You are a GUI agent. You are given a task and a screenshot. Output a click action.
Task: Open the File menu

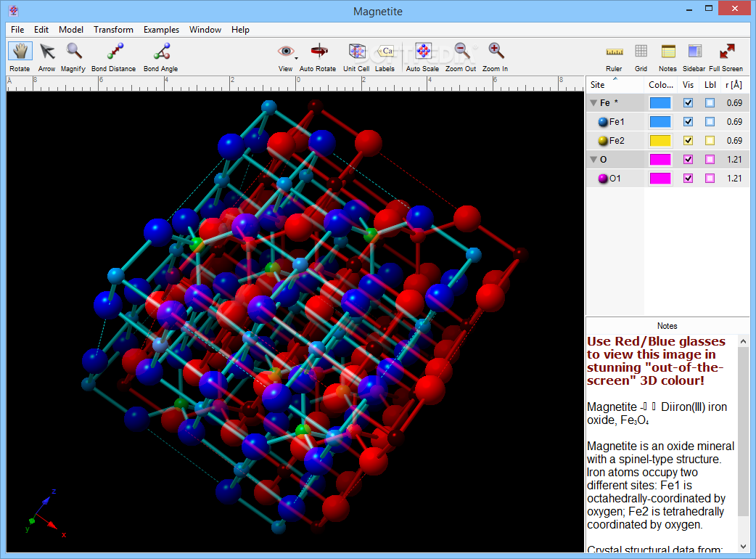pyautogui.click(x=17, y=30)
